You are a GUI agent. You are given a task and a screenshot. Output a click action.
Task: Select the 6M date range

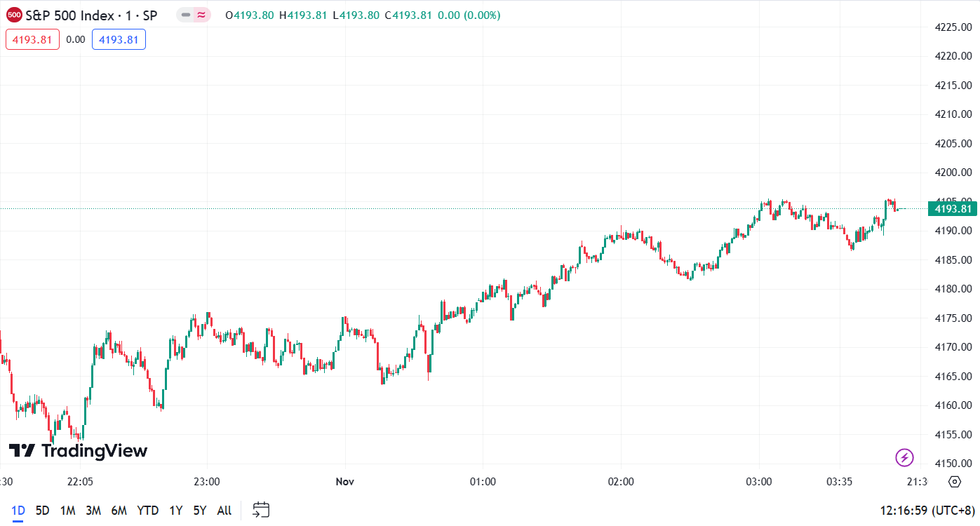click(x=119, y=511)
